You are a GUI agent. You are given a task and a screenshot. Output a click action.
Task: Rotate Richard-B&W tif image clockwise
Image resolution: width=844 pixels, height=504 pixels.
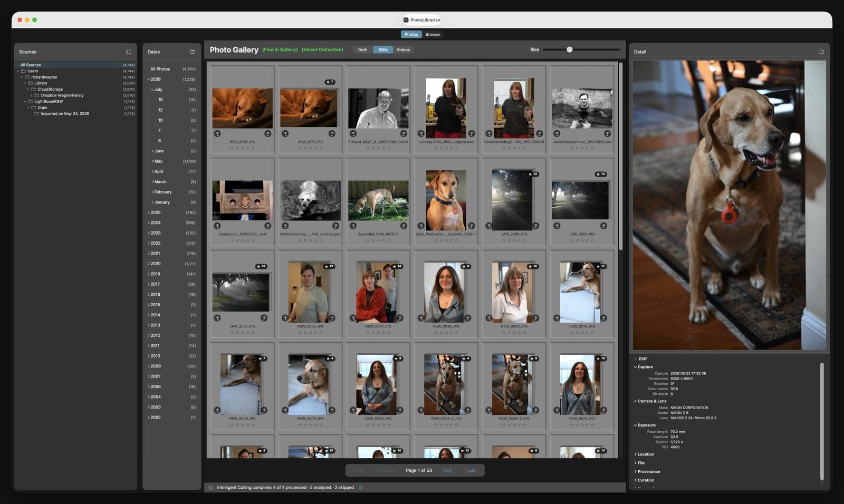tap(404, 133)
